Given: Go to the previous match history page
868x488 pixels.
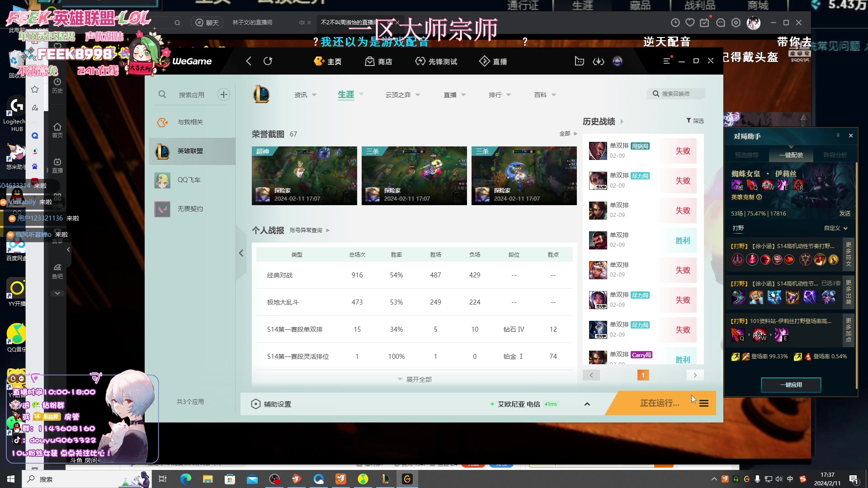Looking at the screenshot, I should point(591,375).
